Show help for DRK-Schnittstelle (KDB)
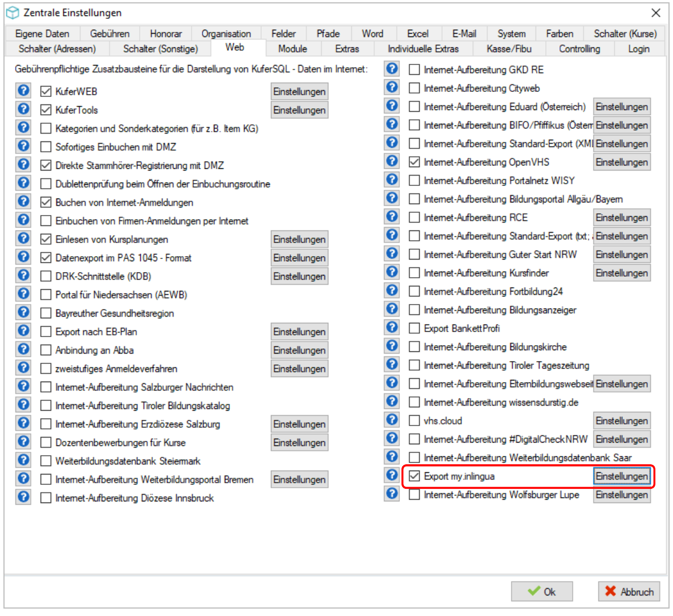The height and width of the screenshot is (616, 673). 23,275
